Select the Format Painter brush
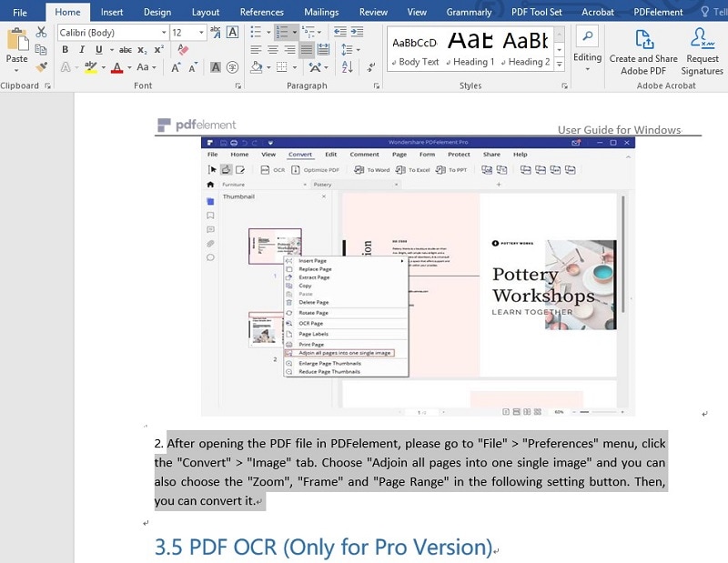 pyautogui.click(x=41, y=67)
